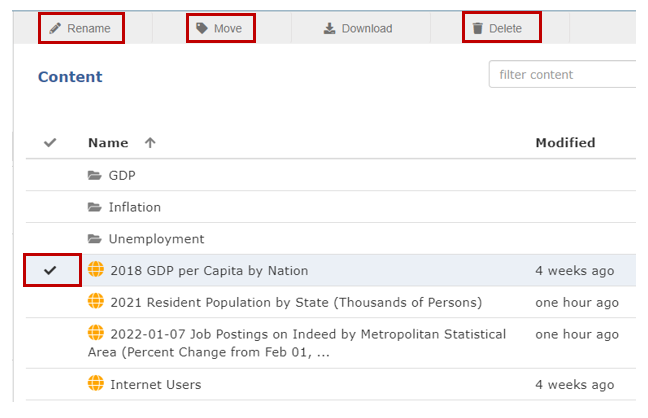
Task: Click the filter content input field
Action: click(562, 74)
